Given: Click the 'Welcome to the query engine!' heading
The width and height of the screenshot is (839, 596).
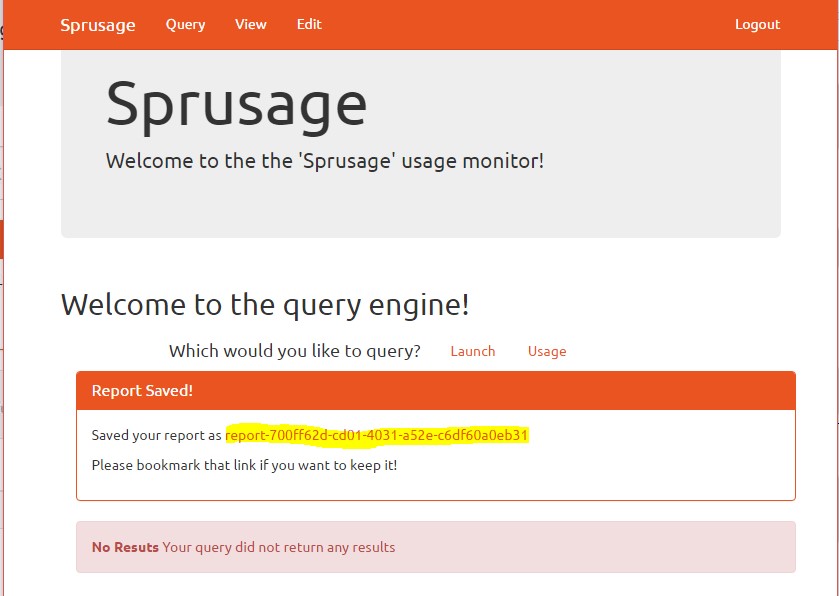Looking at the screenshot, I should pos(265,305).
